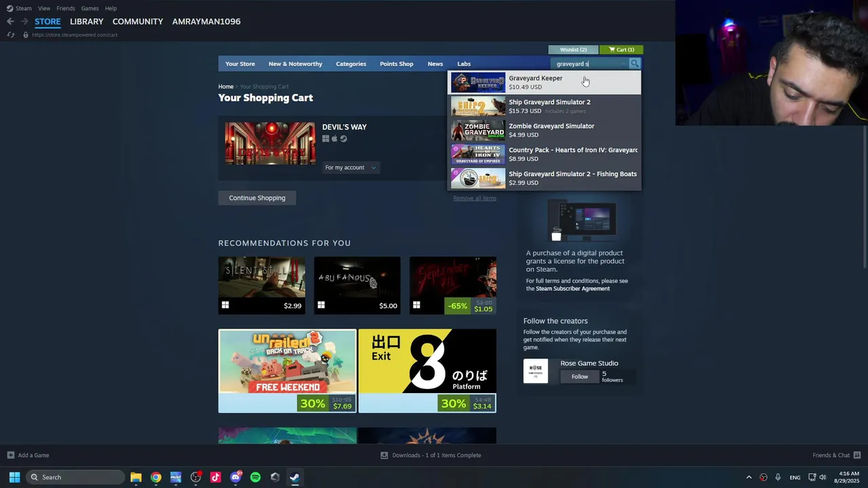This screenshot has width=868, height=488.
Task: Open the News store tab
Action: pos(435,64)
